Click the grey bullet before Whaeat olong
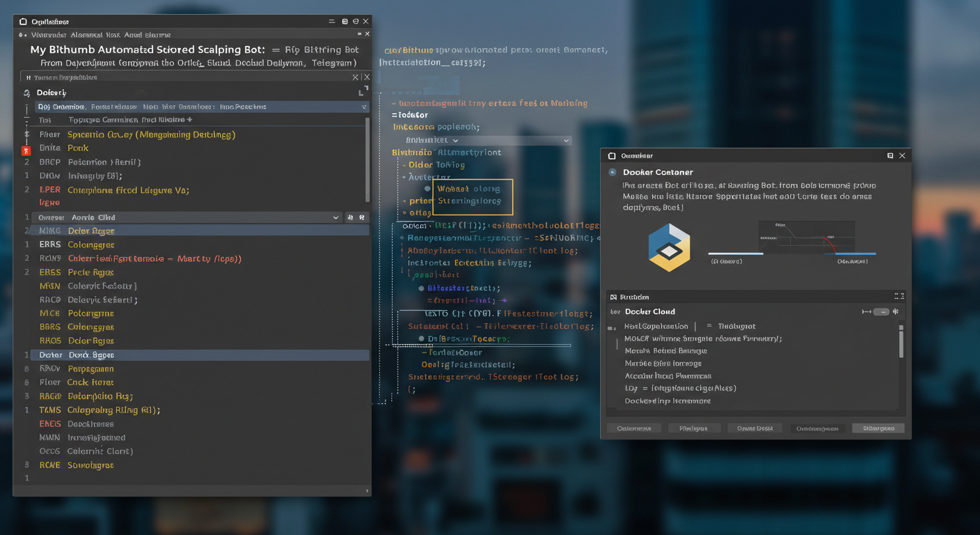This screenshot has width=980, height=535. coord(427,189)
